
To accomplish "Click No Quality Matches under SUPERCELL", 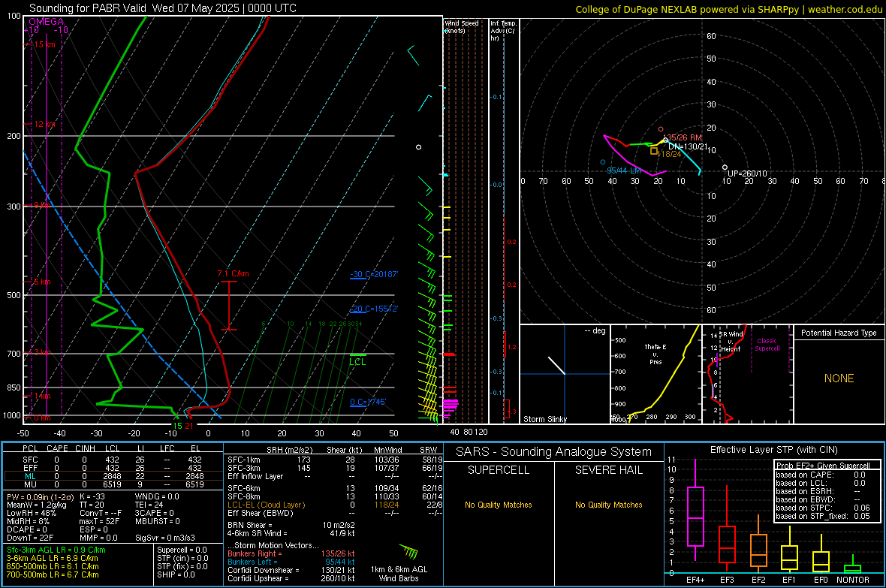I will coord(499,505).
